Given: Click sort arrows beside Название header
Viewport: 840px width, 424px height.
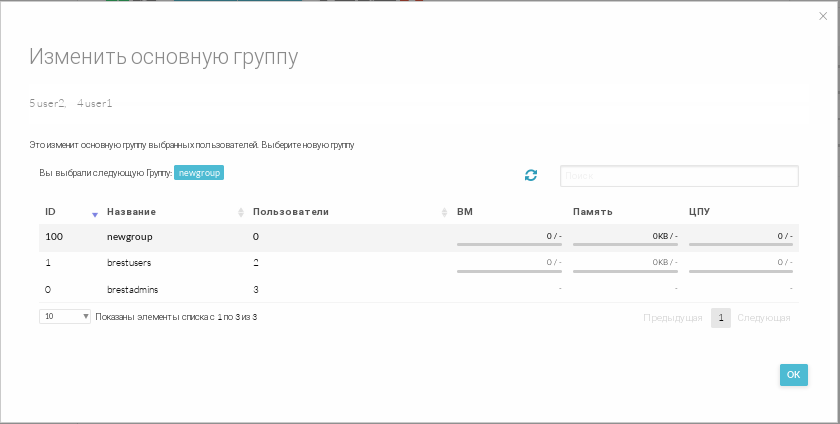Looking at the screenshot, I should [x=241, y=213].
